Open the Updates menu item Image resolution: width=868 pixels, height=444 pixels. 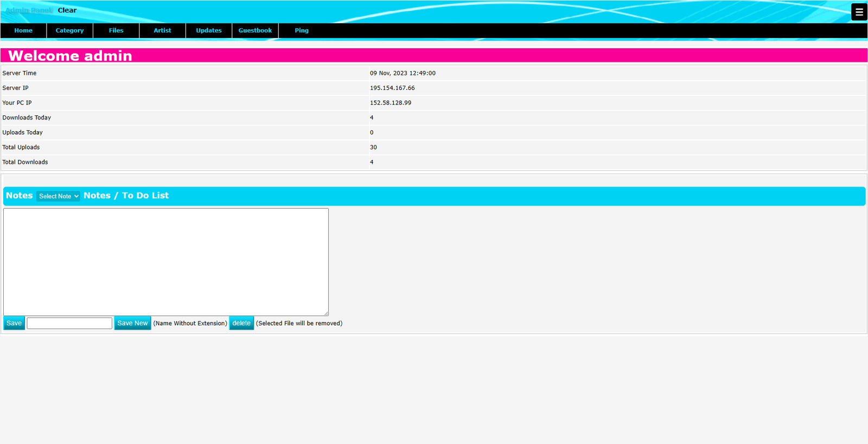tap(209, 31)
